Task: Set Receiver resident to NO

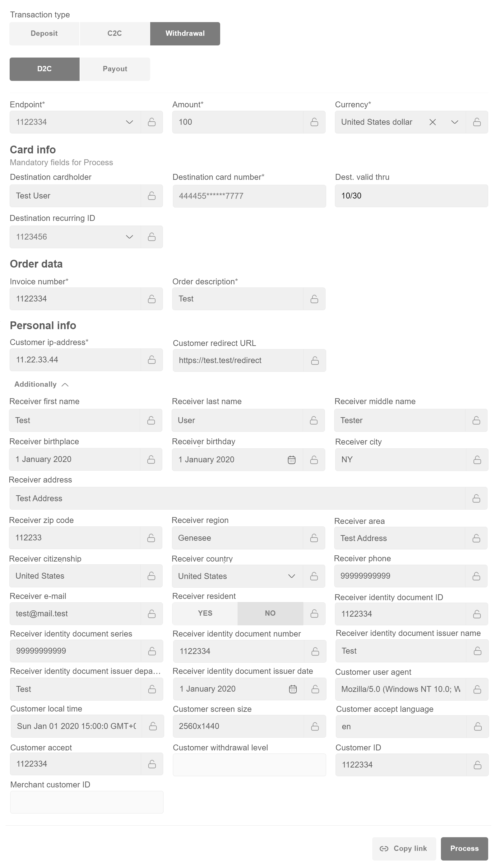Action: (270, 613)
